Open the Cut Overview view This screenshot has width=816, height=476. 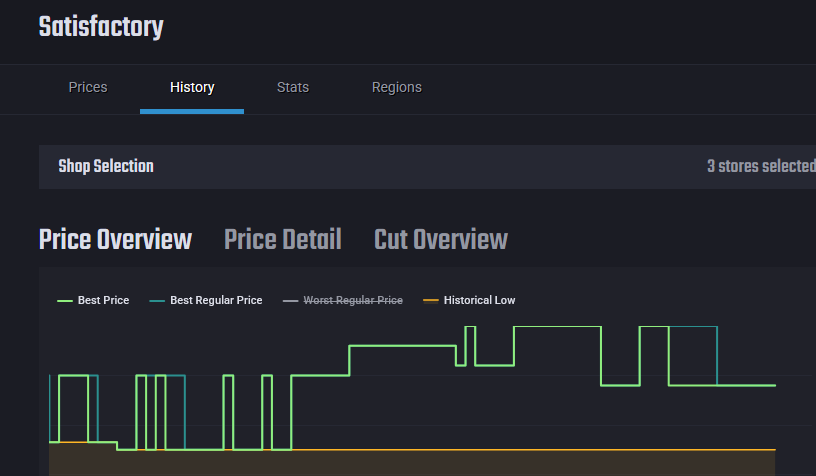point(441,240)
